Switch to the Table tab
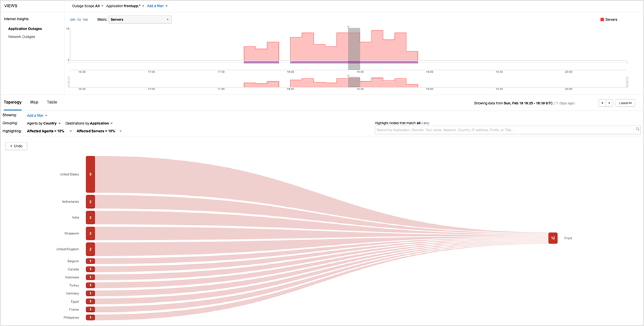The image size is (644, 326). [52, 102]
